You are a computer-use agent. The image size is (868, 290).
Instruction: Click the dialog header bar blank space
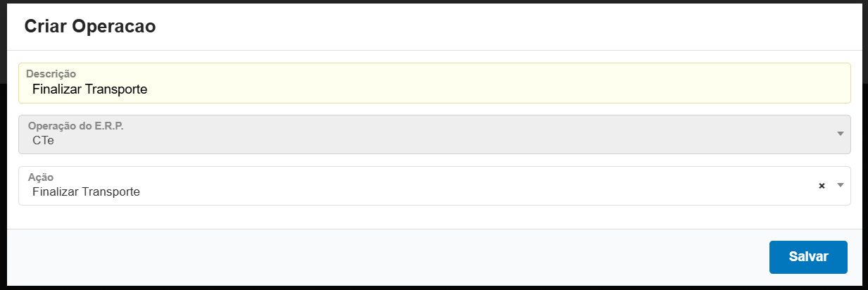coord(493,27)
